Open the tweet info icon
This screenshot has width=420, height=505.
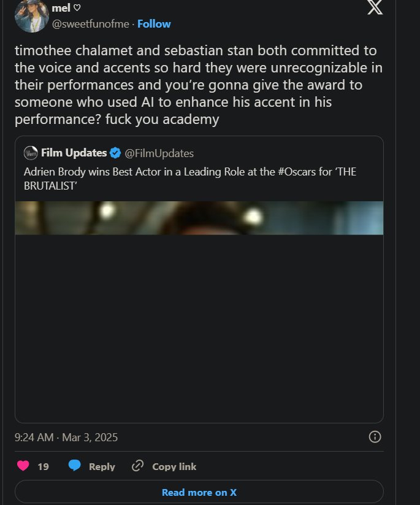[375, 437]
